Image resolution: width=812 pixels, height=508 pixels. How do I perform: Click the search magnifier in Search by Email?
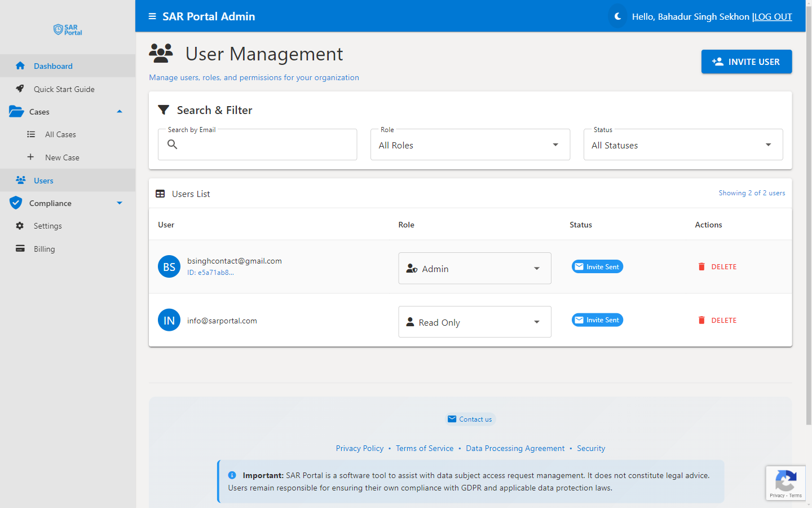pyautogui.click(x=172, y=145)
